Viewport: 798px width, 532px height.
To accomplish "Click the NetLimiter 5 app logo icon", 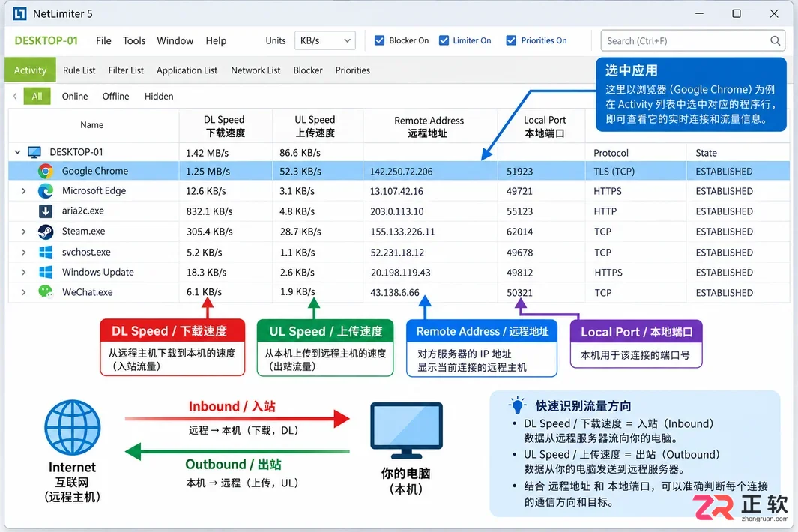I will point(19,13).
